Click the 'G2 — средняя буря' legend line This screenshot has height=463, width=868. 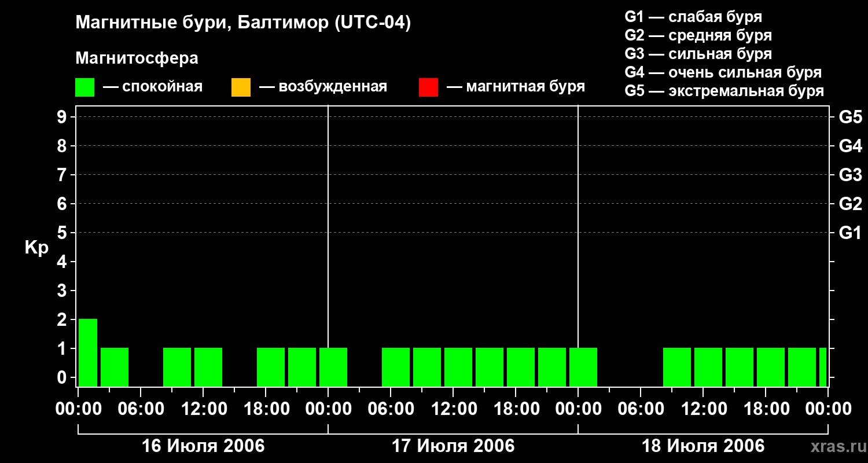[x=698, y=35]
